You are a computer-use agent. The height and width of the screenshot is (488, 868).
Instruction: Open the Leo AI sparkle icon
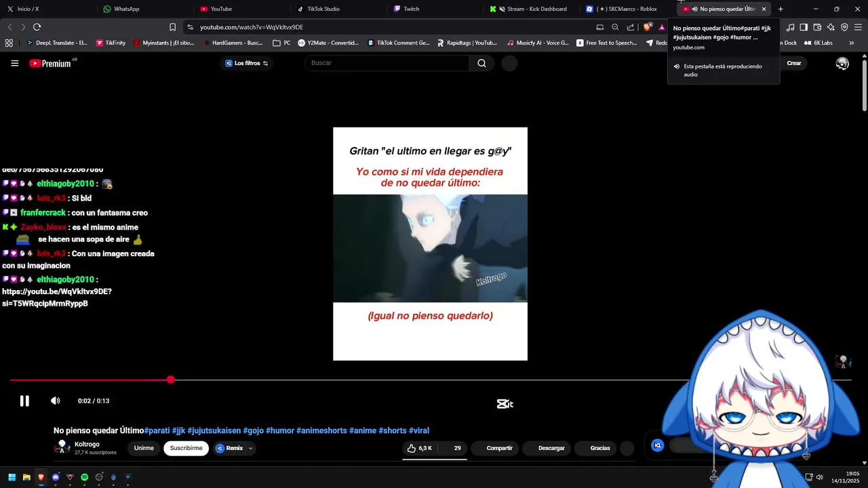point(831,27)
